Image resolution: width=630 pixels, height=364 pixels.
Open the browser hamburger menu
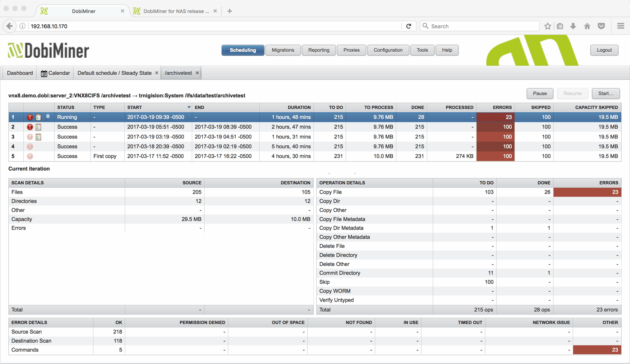pos(620,26)
